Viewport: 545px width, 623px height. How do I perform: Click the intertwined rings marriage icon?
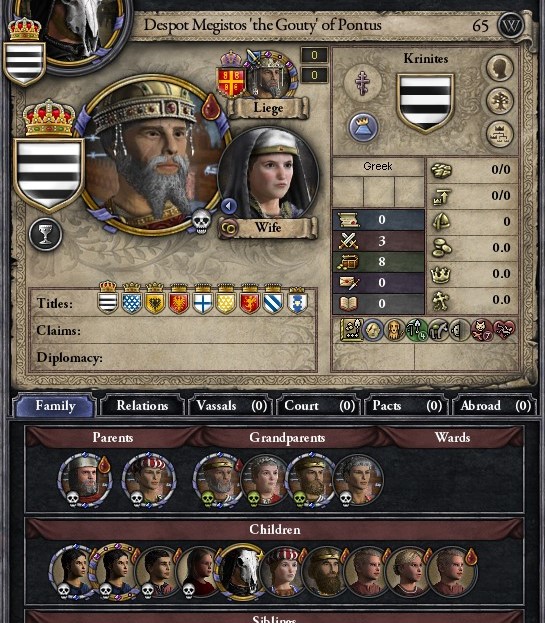pos(229,228)
